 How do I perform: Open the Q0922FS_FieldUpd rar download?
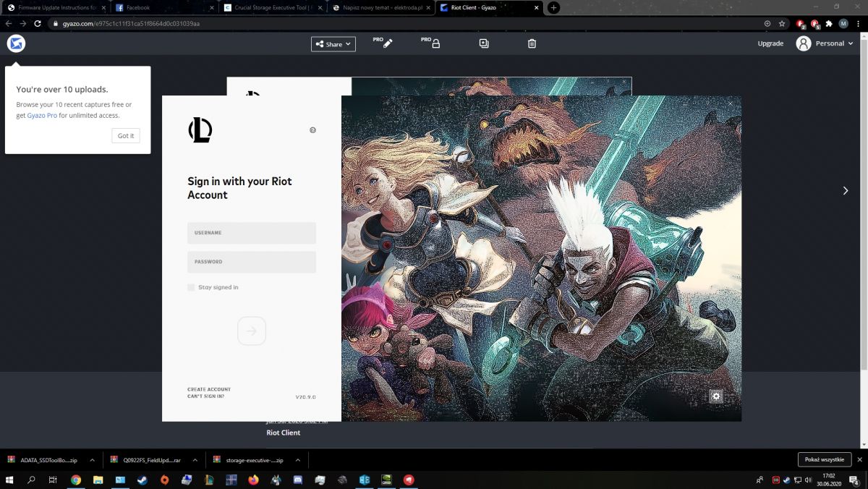147,459
